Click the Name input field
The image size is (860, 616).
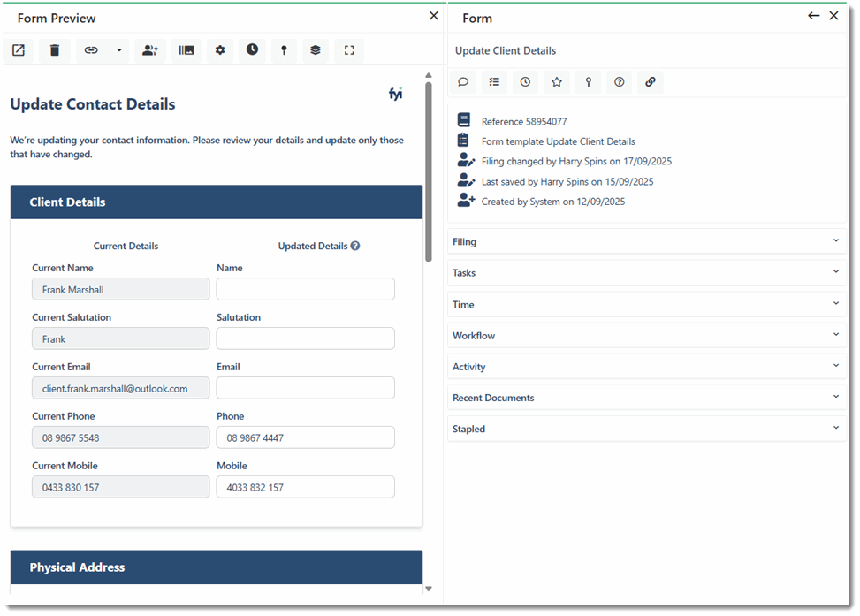[306, 289]
